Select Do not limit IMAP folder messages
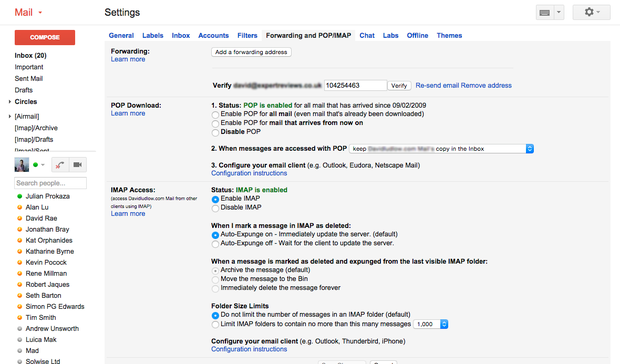Image resolution: width=620 pixels, height=364 pixels. tap(215, 316)
